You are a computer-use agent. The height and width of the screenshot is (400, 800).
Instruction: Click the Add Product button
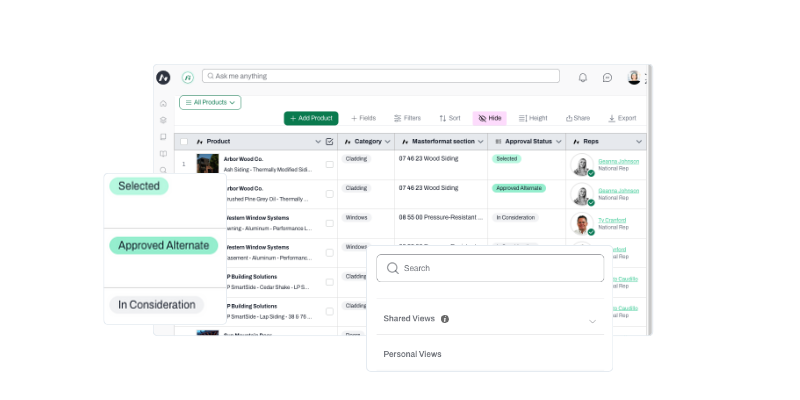point(311,118)
